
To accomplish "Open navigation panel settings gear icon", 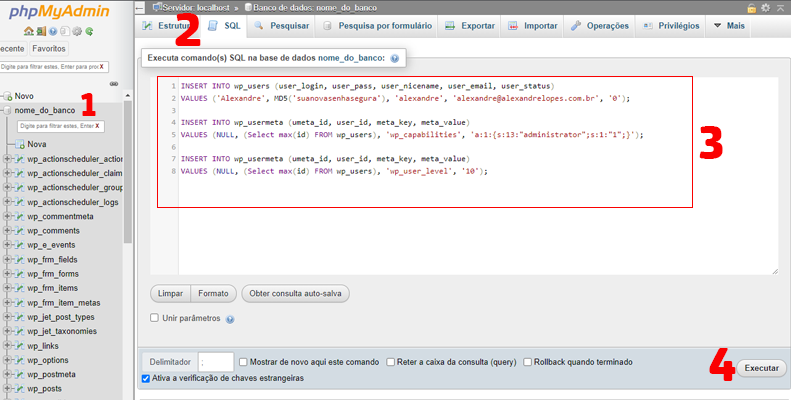I will 77,31.
